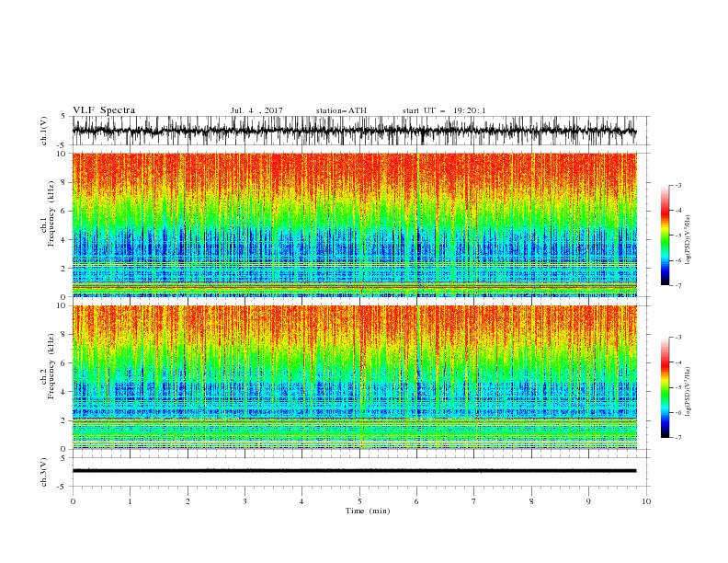Viewport: 728px width, 563px height.
Task: Click the "4" tick on ch.1 frequency axis
Action: (63, 240)
